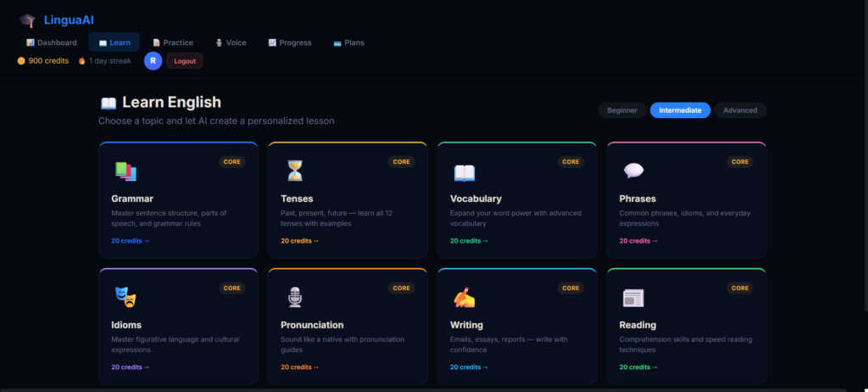Click the Writing card title
Viewport: 868px width, 392px height.
pos(467,325)
